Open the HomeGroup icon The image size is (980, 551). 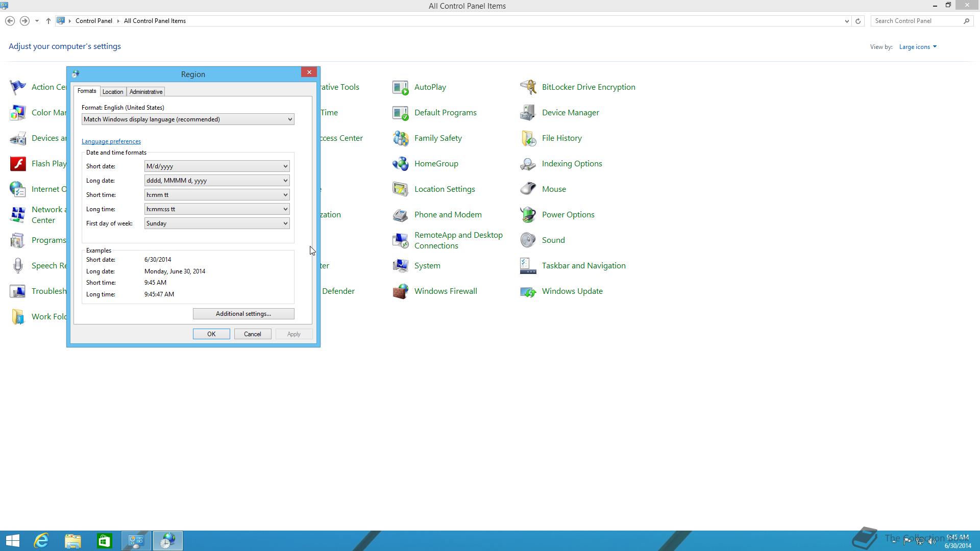point(400,164)
